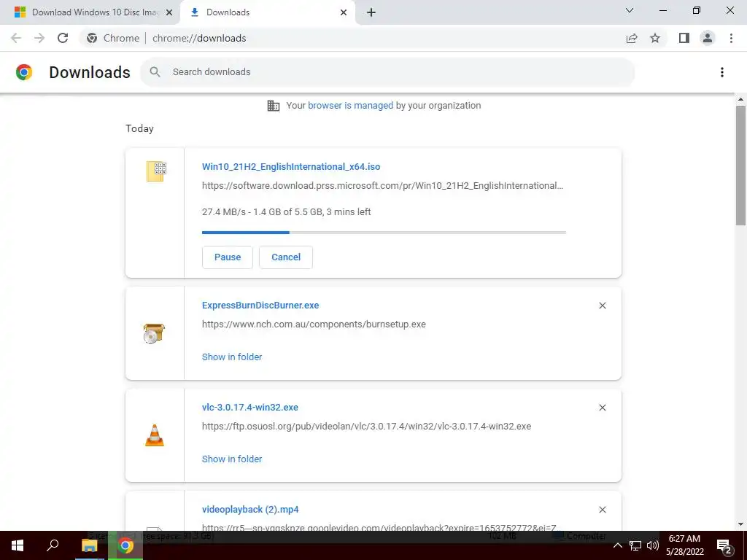Close the Download Windows 10 Disc Image tab
The width and height of the screenshot is (747, 560).
click(x=169, y=12)
